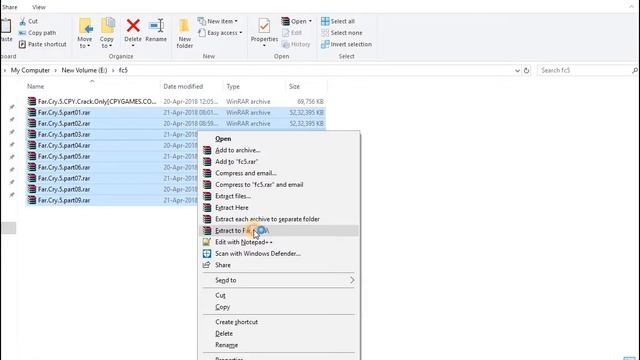The width and height of the screenshot is (640, 360).
Task: Click Invert selection in the ribbon
Action: coord(347,44)
